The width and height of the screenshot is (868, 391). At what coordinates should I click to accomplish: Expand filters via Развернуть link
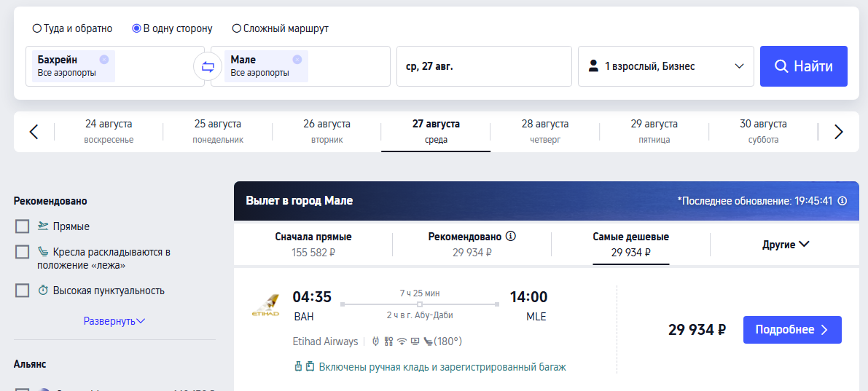pos(114,321)
